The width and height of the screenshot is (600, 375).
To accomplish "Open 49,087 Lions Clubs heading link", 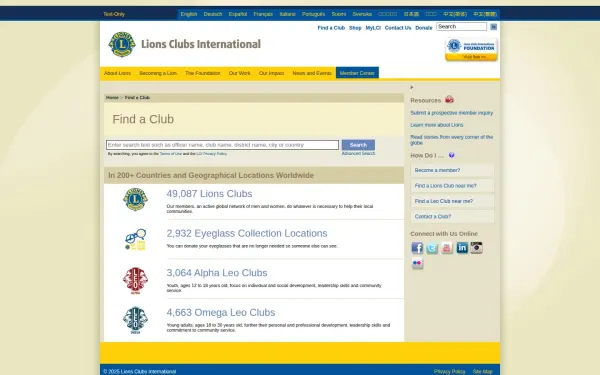I will tap(209, 194).
